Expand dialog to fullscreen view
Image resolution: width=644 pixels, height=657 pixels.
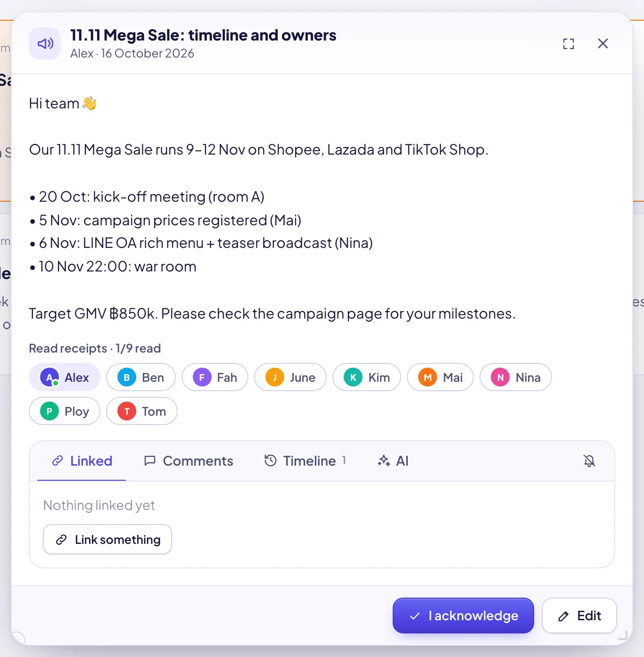coord(569,44)
